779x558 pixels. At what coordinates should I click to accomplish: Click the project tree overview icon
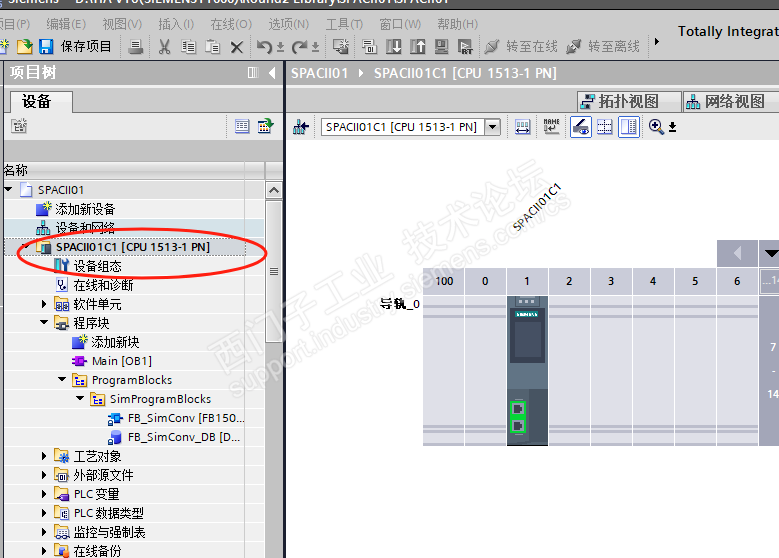click(x=19, y=126)
